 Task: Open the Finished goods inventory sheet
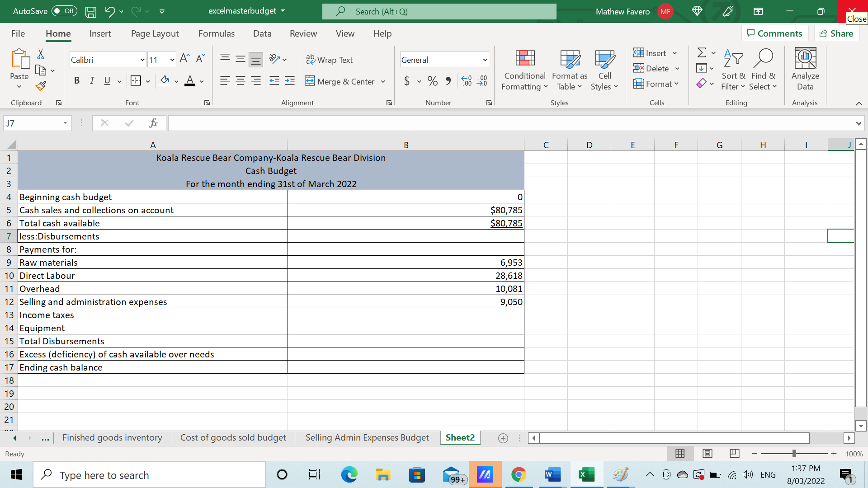tap(112, 437)
